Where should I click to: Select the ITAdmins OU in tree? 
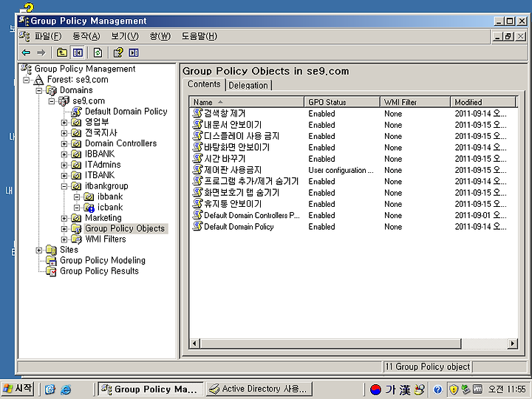click(103, 165)
